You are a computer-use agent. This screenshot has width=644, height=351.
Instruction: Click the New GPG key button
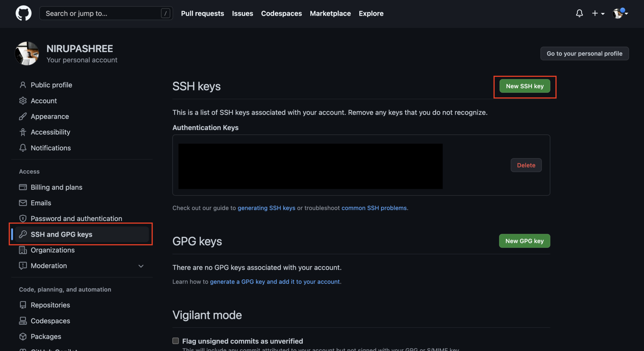(525, 241)
